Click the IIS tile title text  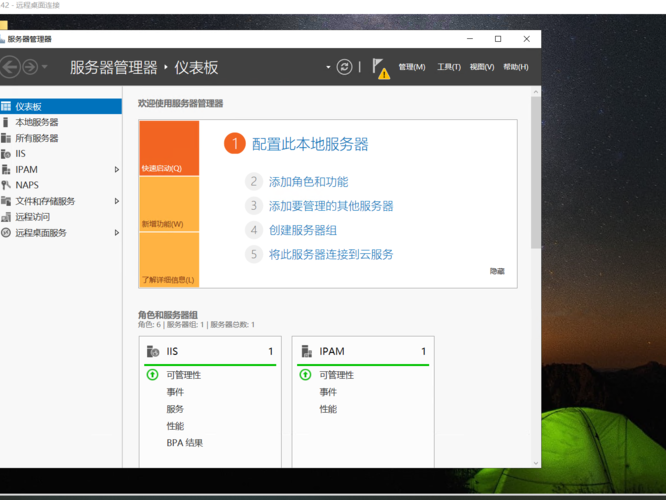tap(172, 351)
